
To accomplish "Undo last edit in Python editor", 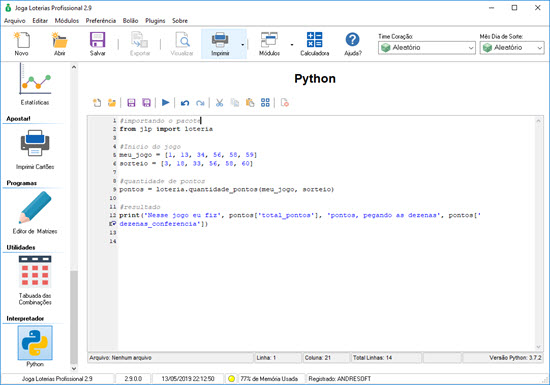I will [x=185, y=103].
